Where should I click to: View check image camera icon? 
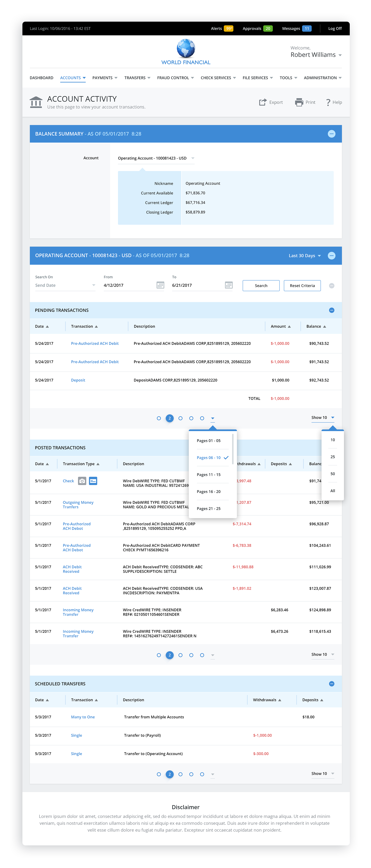tap(82, 481)
